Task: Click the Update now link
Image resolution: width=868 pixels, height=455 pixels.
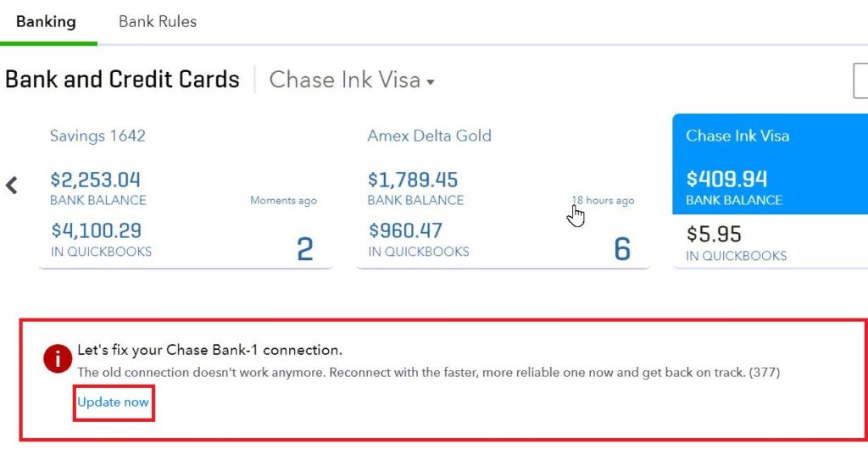Action: 113,402
